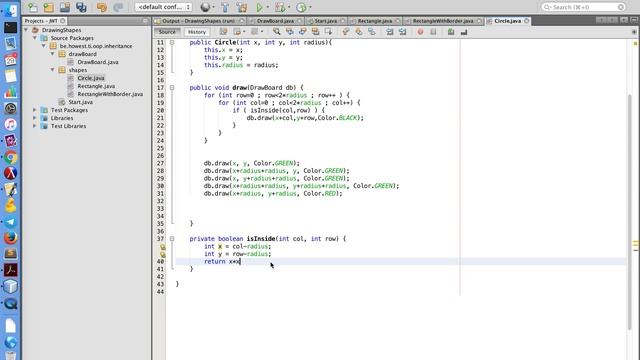Click the Toggle Bookmark editor icon
This screenshot has height=360, width=640.
371,32
